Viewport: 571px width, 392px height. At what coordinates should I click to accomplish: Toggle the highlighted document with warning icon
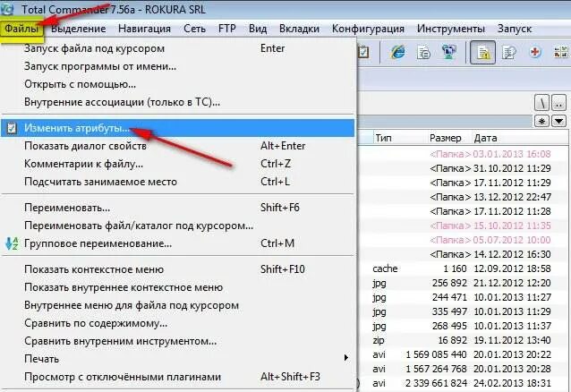482,53
